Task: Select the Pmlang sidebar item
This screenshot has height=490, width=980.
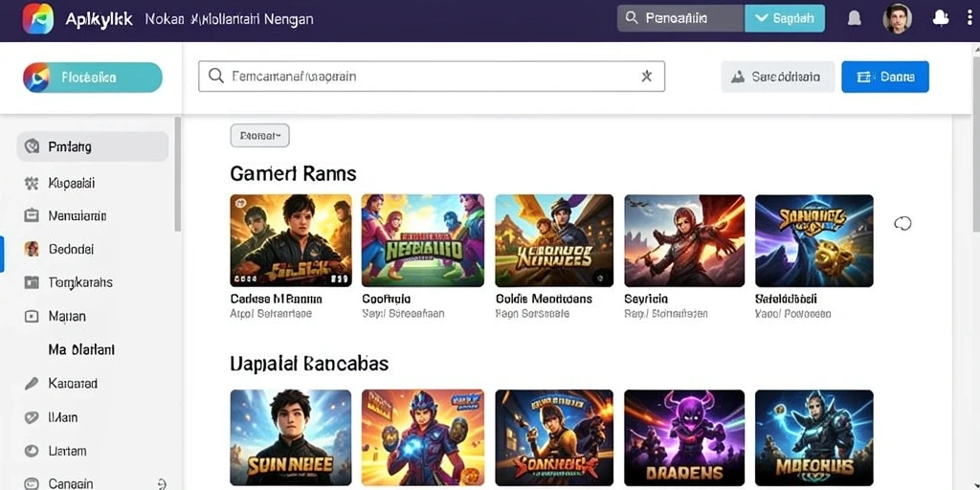Action: pos(93,146)
